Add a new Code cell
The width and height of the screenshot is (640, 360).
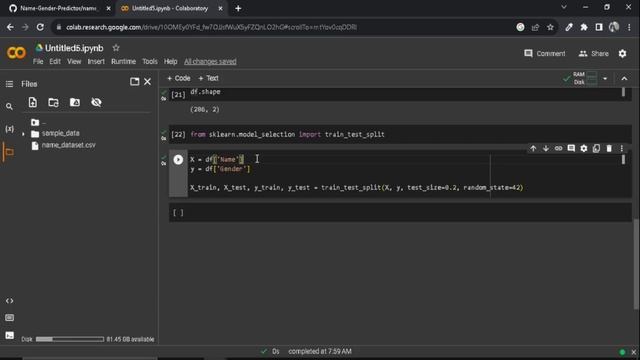pos(179,78)
